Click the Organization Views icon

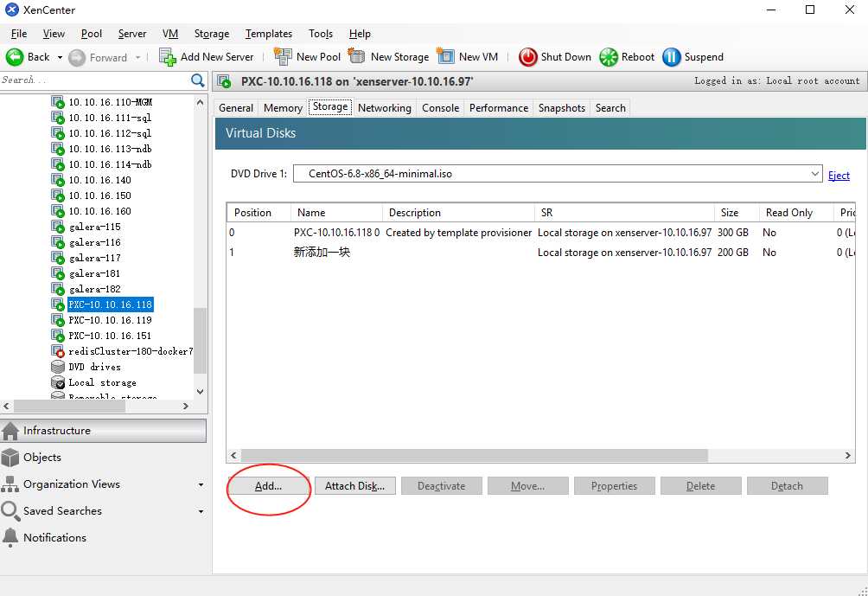(x=10, y=484)
